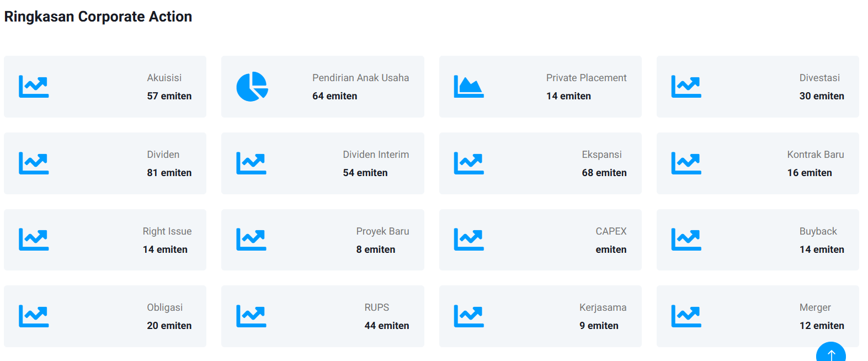Open the CAPEX label
868x361 pixels.
coord(611,231)
